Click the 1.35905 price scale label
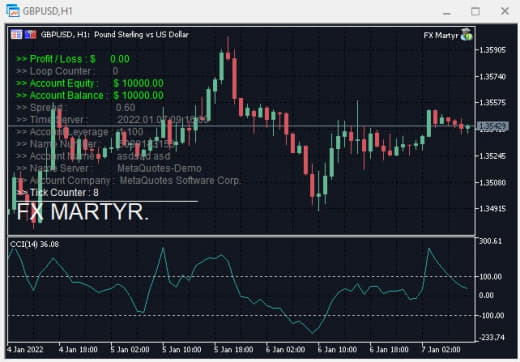520x362 pixels. 492,50
